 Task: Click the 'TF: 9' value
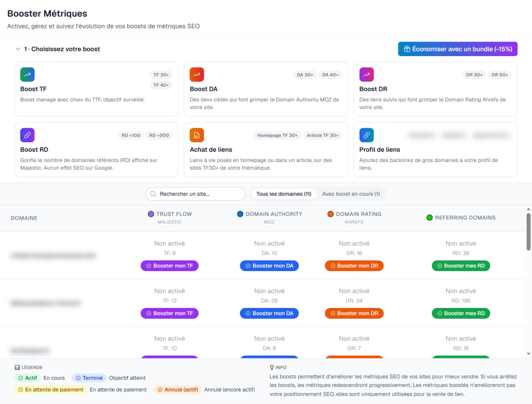(170, 253)
